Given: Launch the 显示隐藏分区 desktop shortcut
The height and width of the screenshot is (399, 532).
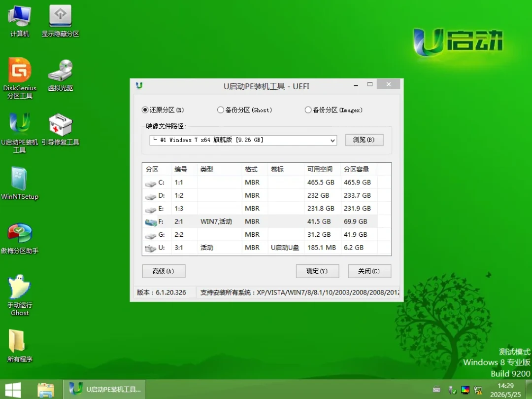Looking at the screenshot, I should (61, 21).
